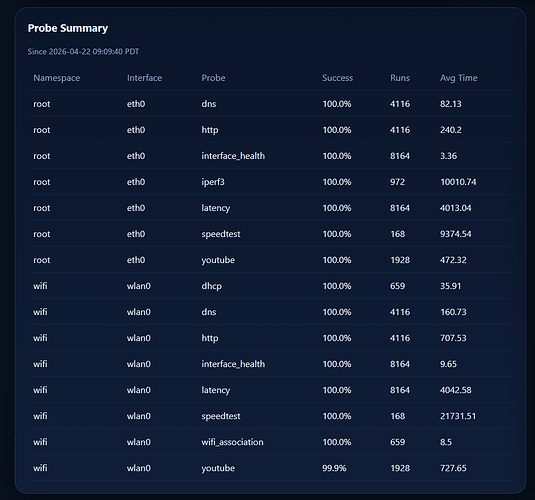This screenshot has width=535, height=500.
Task: Select runs value 8164 in wlan0 interface_health row
Action: (400, 364)
